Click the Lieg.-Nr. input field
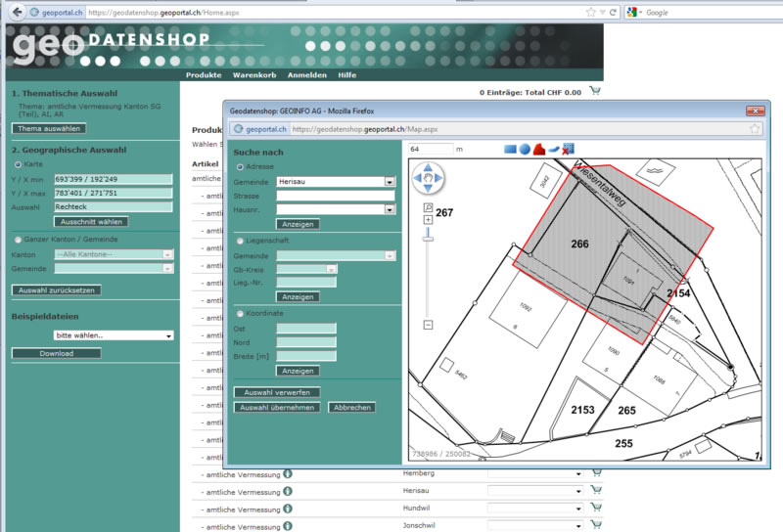The width and height of the screenshot is (783, 532). coord(306,283)
